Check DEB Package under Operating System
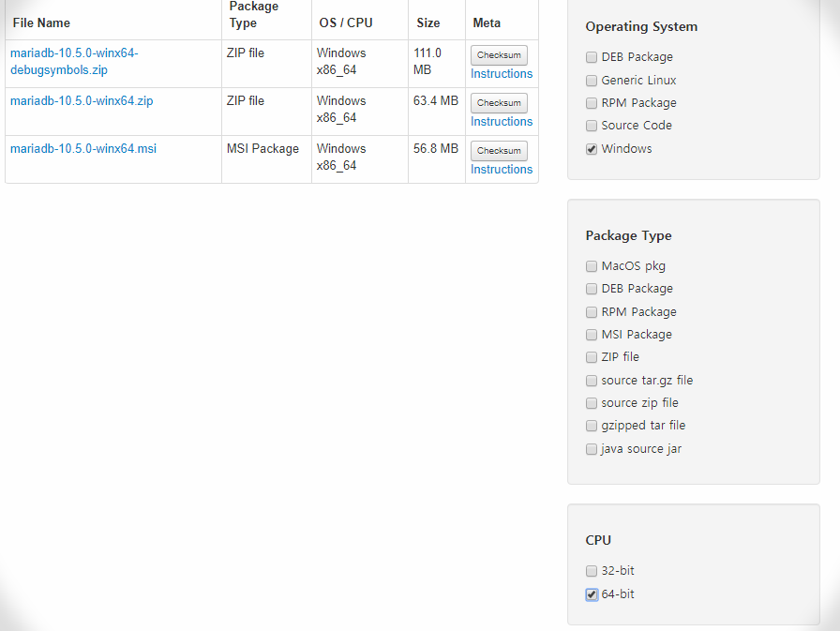 click(592, 57)
